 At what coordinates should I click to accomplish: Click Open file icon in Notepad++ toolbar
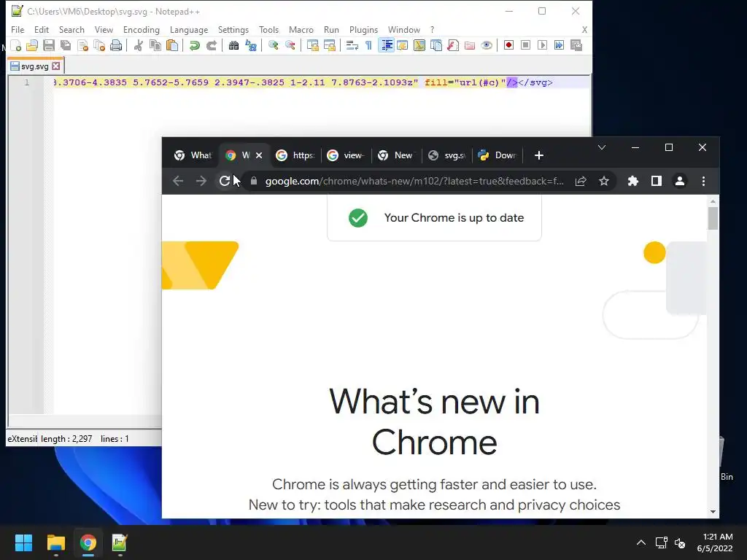click(x=32, y=45)
